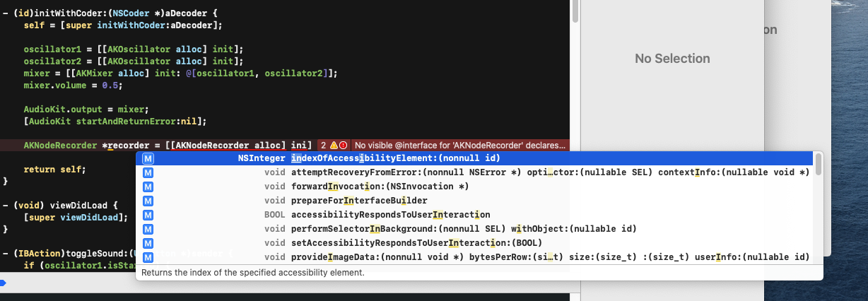The height and width of the screenshot is (301, 868).
Task: Click the M method icon beside indexOfAccessibilityElement
Action: click(x=148, y=158)
